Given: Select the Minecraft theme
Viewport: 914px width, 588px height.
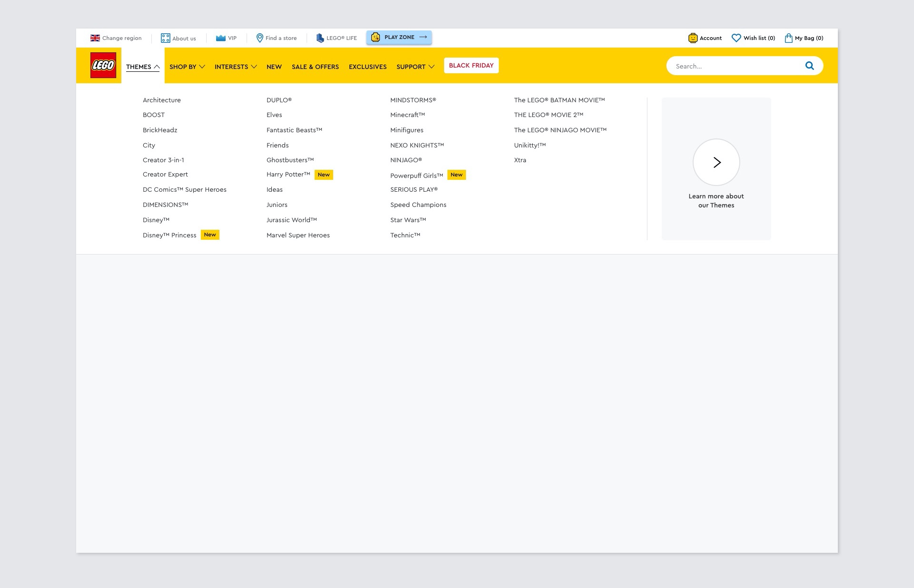Looking at the screenshot, I should point(407,115).
